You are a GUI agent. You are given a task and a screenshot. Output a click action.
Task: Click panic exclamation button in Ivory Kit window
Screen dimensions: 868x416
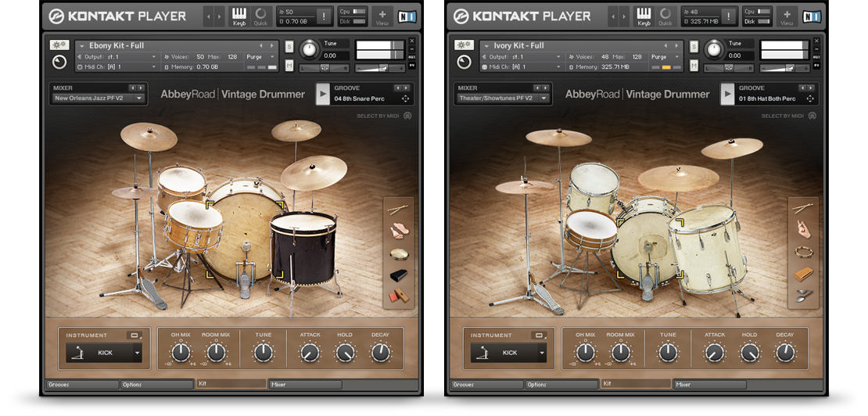click(x=729, y=16)
